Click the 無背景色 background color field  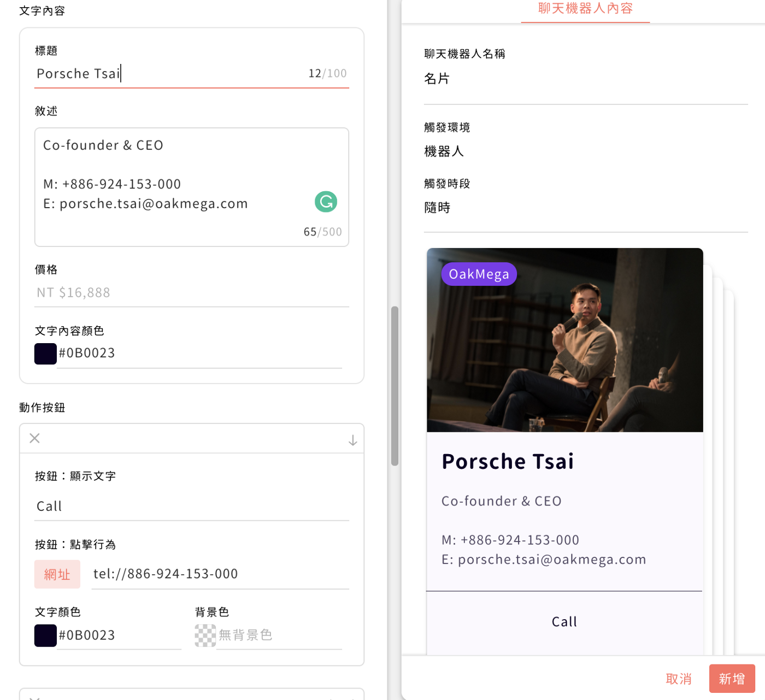click(x=279, y=636)
